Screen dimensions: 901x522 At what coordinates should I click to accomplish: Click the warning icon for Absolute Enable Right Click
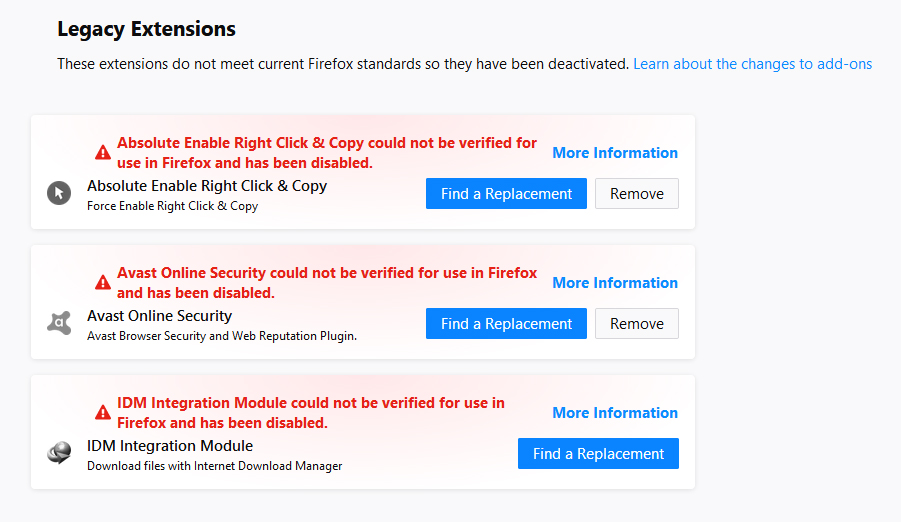click(103, 153)
